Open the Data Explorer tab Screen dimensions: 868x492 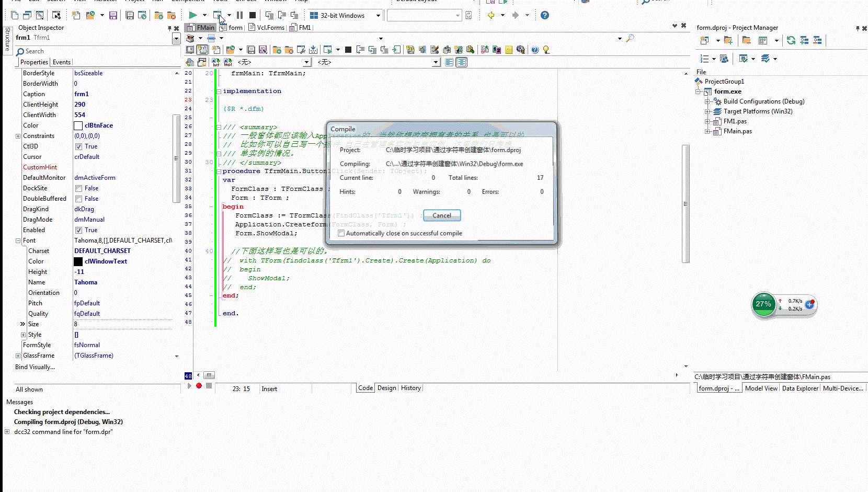click(800, 388)
